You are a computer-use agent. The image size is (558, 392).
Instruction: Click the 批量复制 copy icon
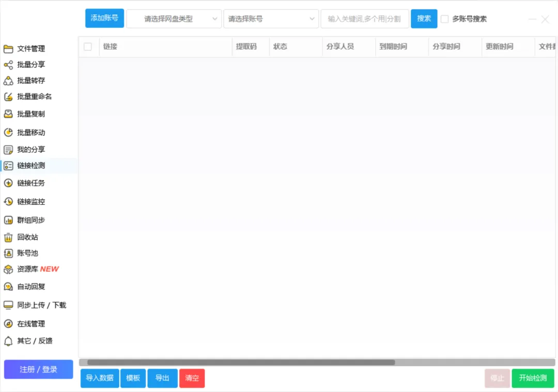[x=8, y=114]
